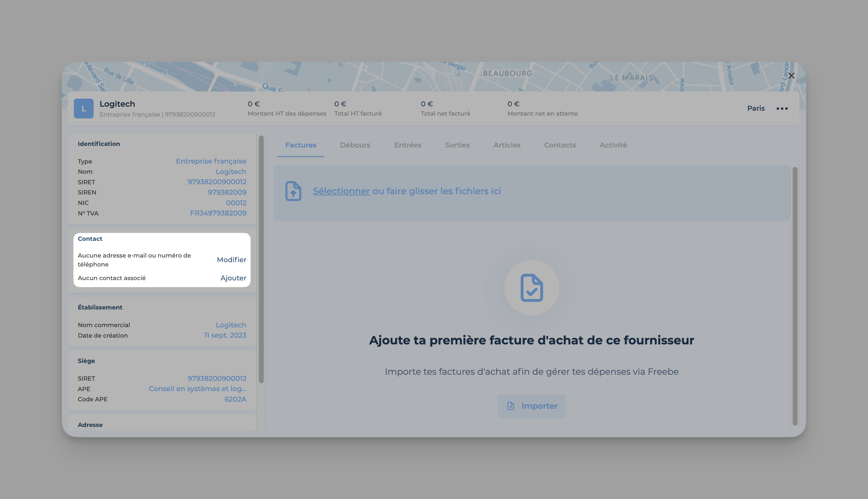
Task: Click the right invoices panel scrollbar
Action: [795, 296]
